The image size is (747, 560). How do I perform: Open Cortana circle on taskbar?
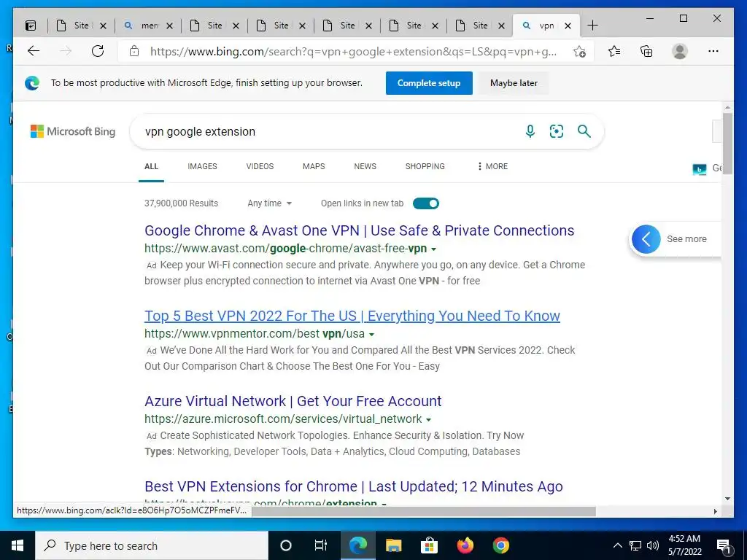[286, 545]
